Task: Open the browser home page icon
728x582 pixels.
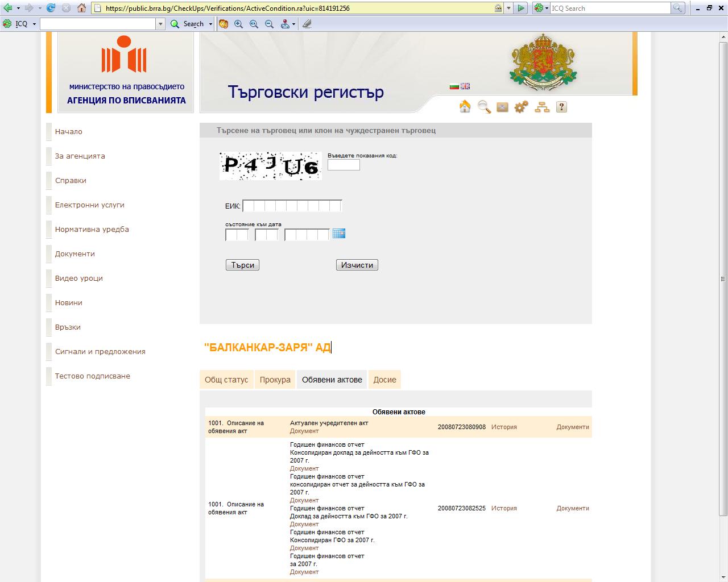Action: tap(81, 8)
